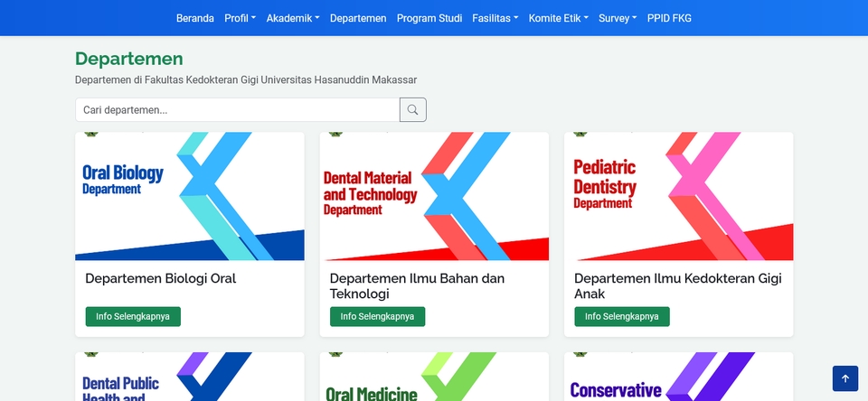
Task: Click the Dental Material and Technology banner
Action: (434, 196)
